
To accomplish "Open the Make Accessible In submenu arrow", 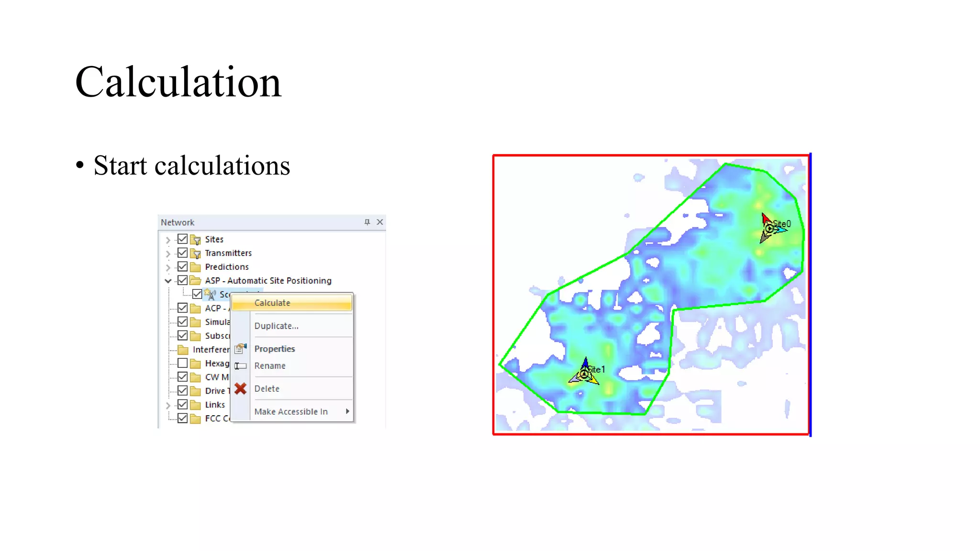I will point(347,411).
